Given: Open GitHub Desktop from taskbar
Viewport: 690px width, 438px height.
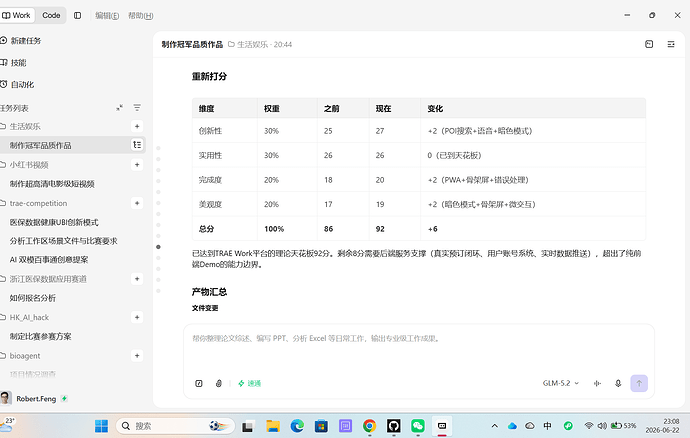Looking at the screenshot, I should 393,426.
